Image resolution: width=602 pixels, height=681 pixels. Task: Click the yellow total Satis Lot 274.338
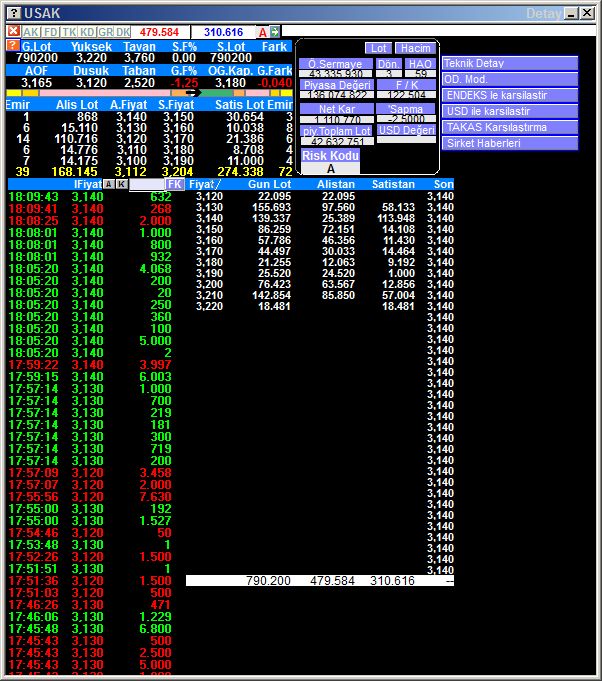click(x=240, y=172)
